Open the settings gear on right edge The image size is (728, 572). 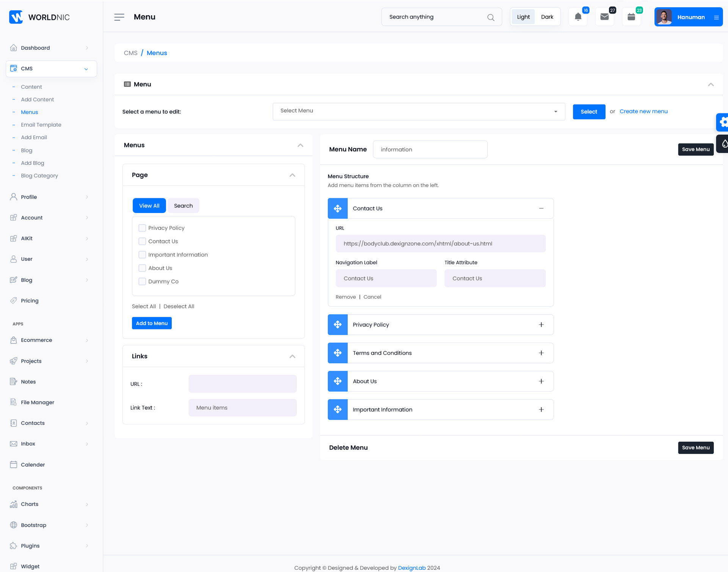click(723, 122)
